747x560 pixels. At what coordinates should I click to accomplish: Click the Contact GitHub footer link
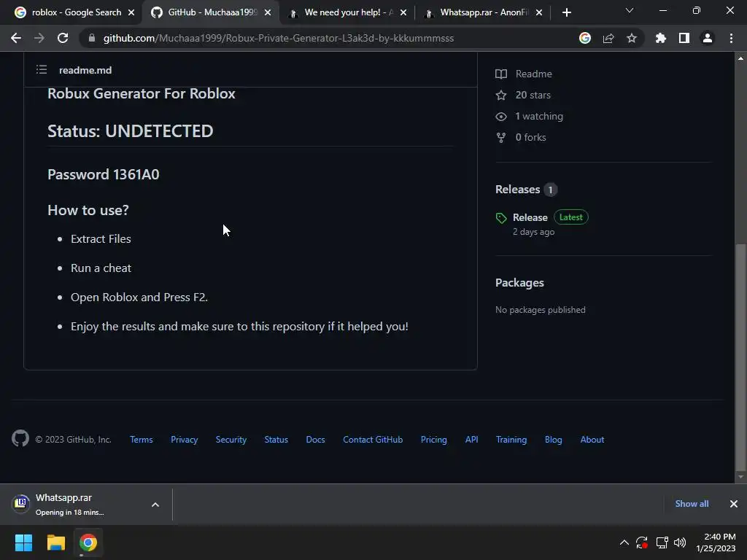[373, 440]
